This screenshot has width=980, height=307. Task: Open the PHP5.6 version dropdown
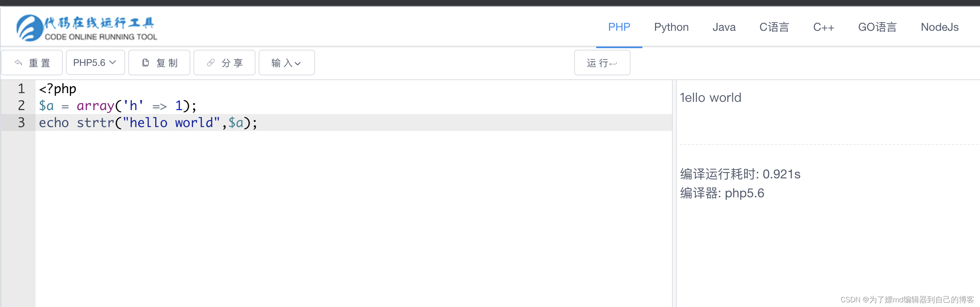point(95,62)
